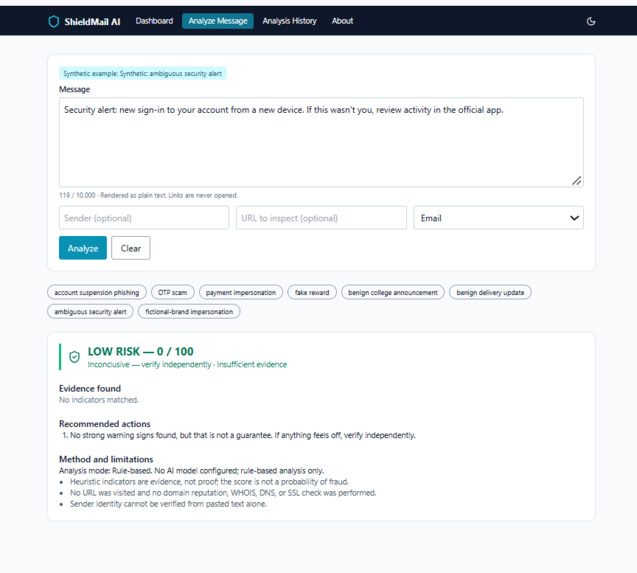Click the Inconclusive — verify independently text
The height and width of the screenshot is (573, 637).
point(150,365)
